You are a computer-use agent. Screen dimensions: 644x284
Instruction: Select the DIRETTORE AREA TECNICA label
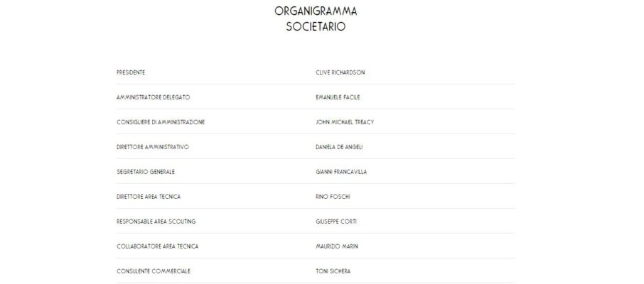[x=149, y=197]
